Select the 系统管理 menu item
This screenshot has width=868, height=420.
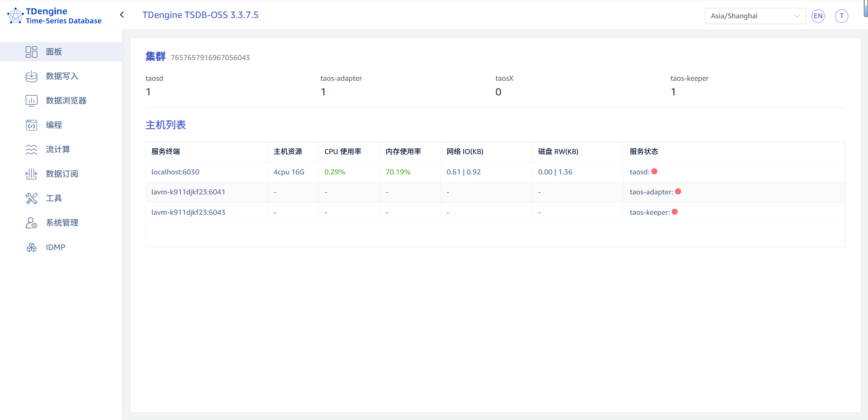pyautogui.click(x=62, y=223)
